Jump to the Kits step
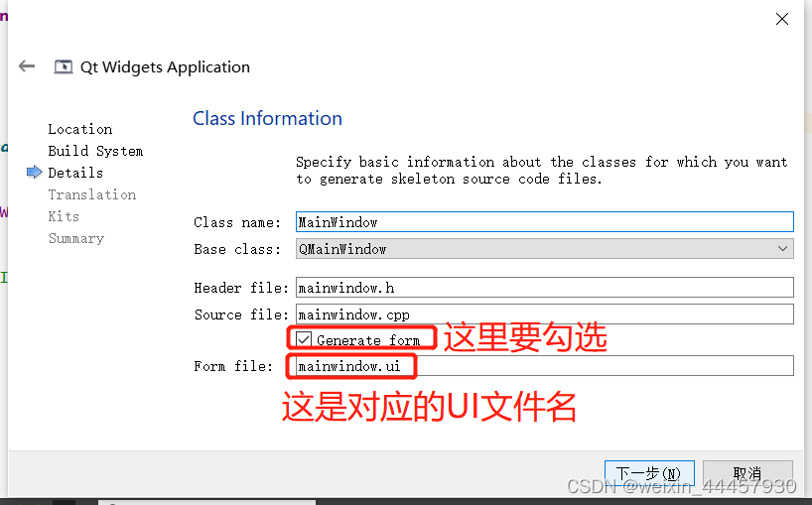This screenshot has width=812, height=505. (x=64, y=216)
